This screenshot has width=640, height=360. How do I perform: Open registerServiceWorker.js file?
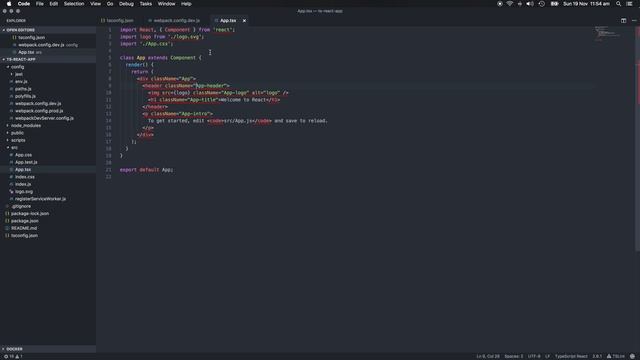click(x=48, y=199)
